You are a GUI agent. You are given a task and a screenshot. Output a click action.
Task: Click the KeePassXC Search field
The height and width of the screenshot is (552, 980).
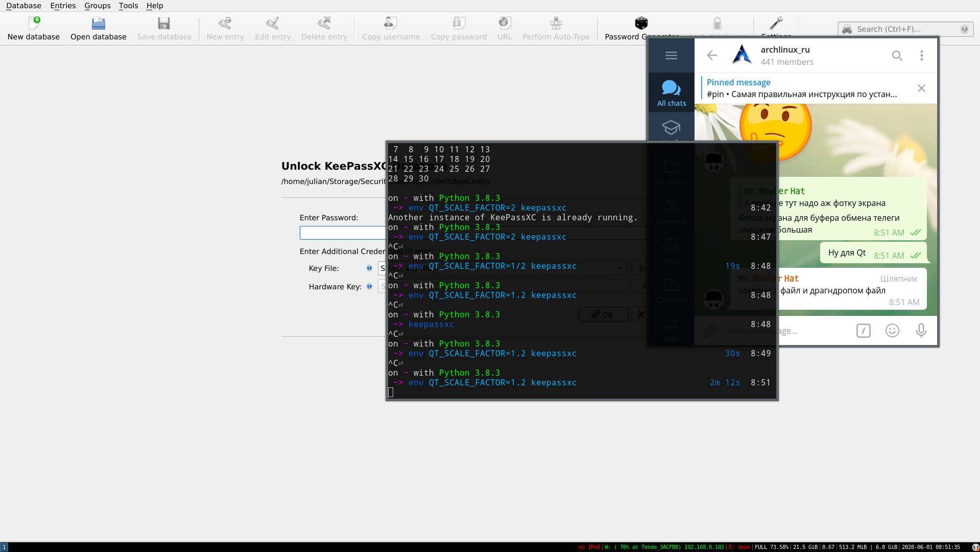(905, 29)
